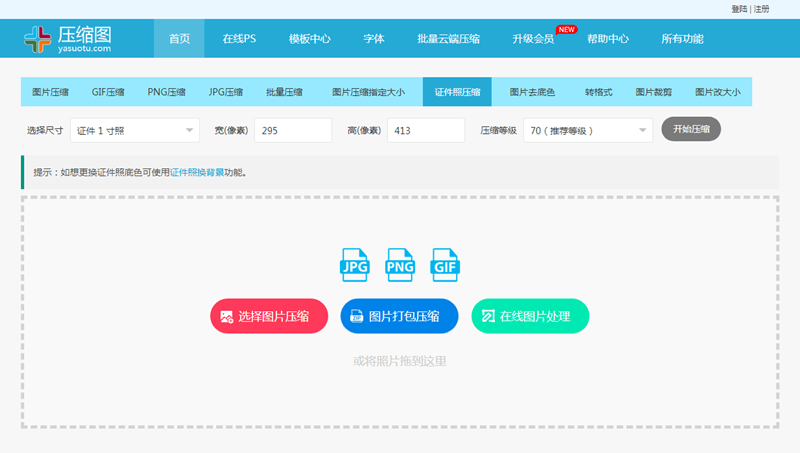Open the 压缩等级 dropdown showing 70
Viewport: 800px width, 453px height.
click(588, 131)
